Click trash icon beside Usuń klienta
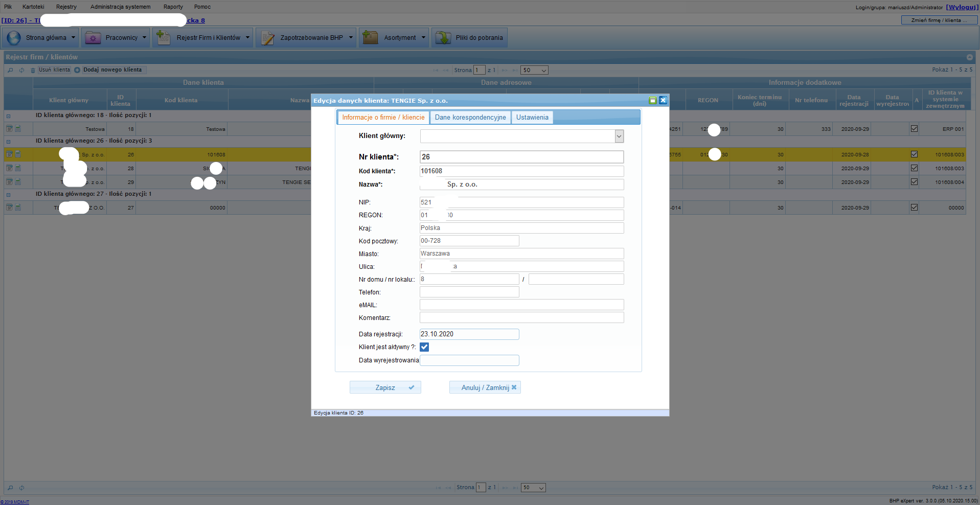980x505 pixels. point(33,70)
